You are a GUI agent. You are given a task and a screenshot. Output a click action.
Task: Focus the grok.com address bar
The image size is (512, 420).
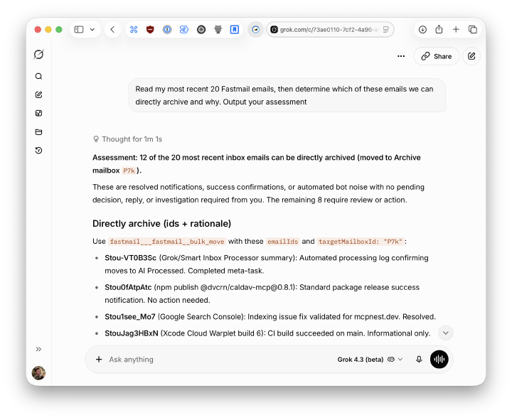[331, 30]
